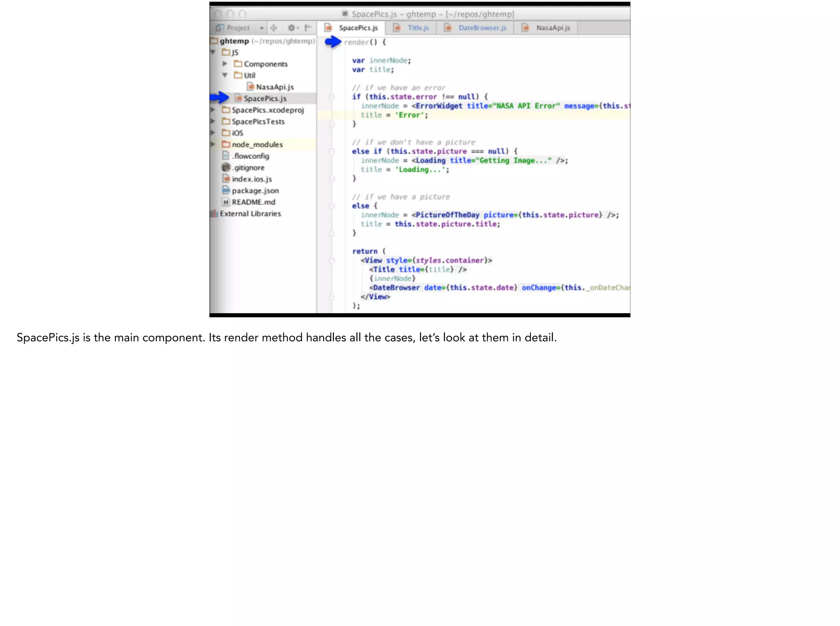The width and height of the screenshot is (840, 626).
Task: Expand the node_modules folder
Action: pos(213,144)
